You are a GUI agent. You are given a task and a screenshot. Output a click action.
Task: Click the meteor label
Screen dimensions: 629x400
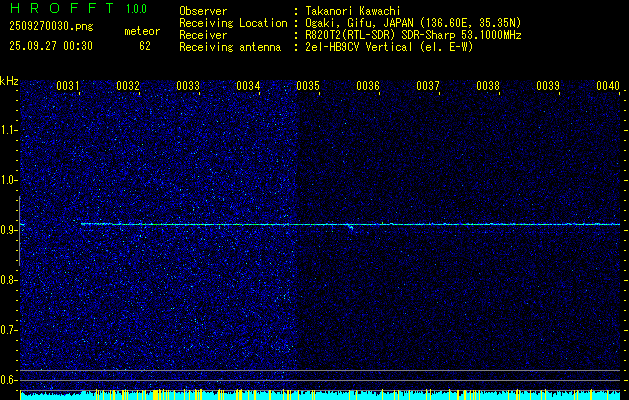[142, 31]
